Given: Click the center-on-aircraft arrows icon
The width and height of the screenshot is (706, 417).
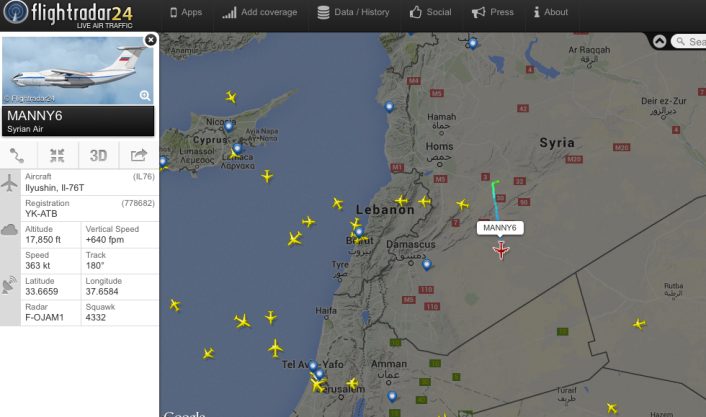Looking at the screenshot, I should [x=57, y=155].
